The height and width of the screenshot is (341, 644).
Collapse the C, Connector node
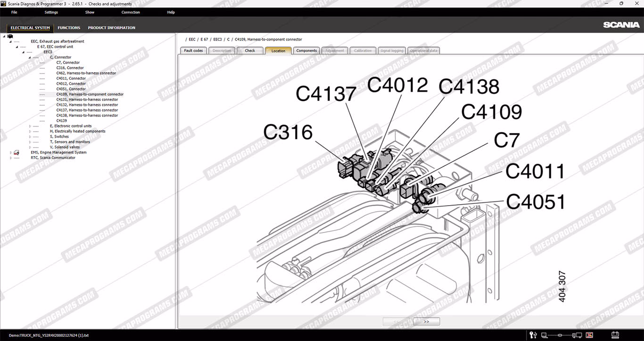29,57
